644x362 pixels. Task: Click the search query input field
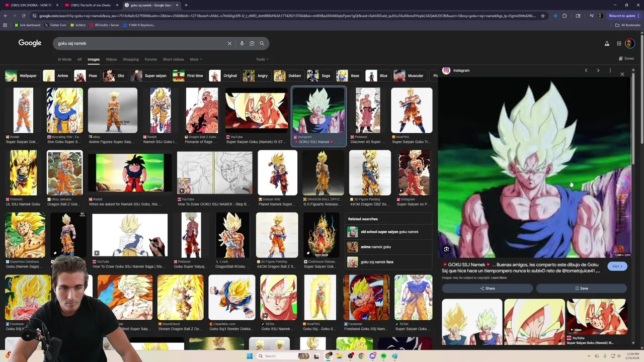point(141,43)
